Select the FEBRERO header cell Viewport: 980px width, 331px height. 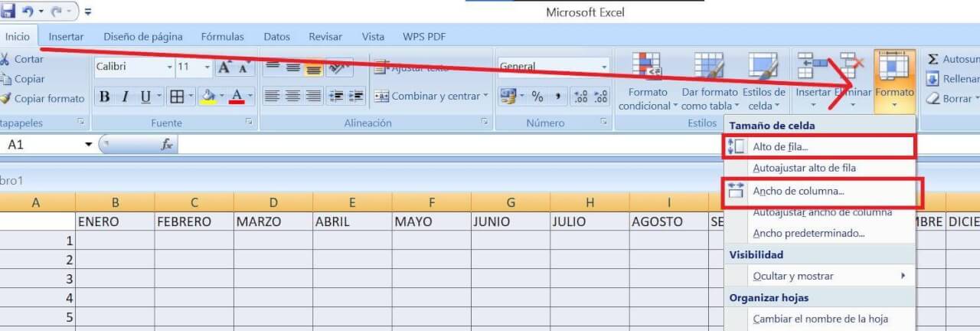coord(194,221)
